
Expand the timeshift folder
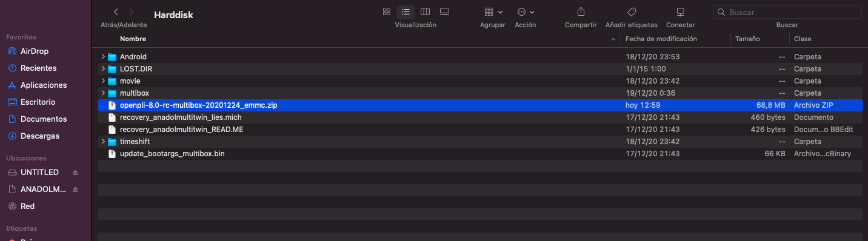click(x=103, y=141)
